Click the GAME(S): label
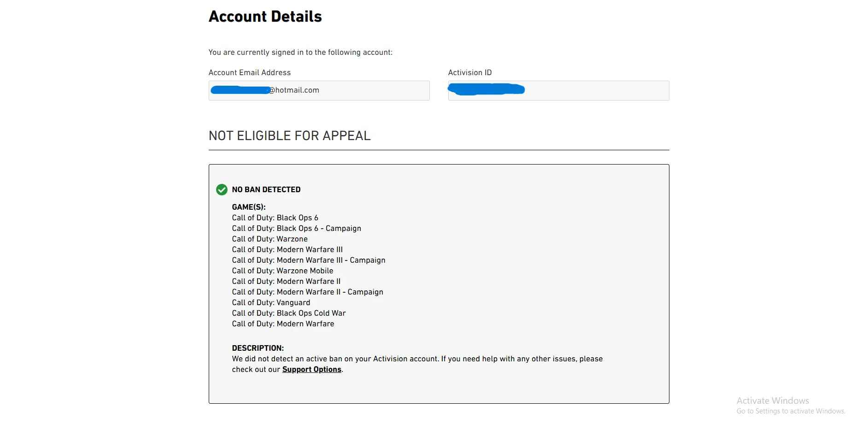The image size is (868, 436). (x=249, y=207)
